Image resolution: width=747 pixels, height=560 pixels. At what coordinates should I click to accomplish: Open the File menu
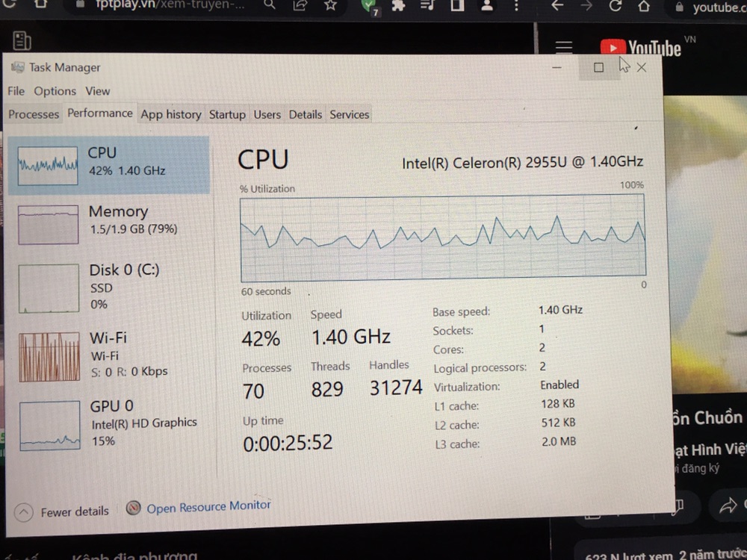coord(16,91)
